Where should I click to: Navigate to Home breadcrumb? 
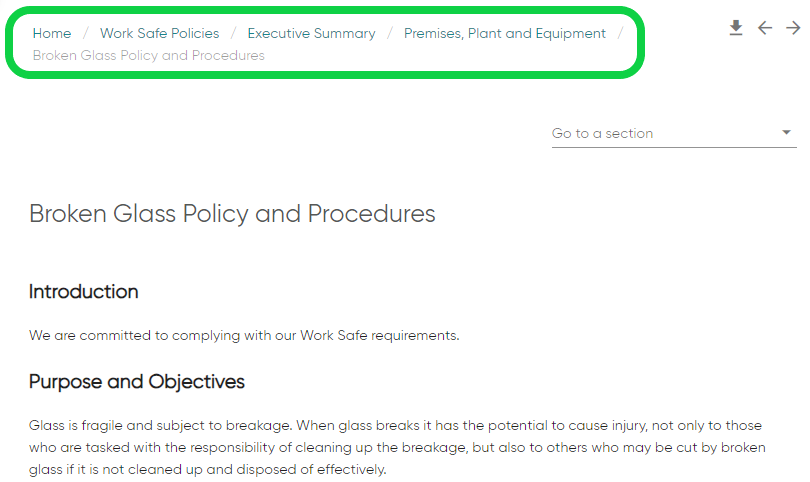(x=52, y=33)
